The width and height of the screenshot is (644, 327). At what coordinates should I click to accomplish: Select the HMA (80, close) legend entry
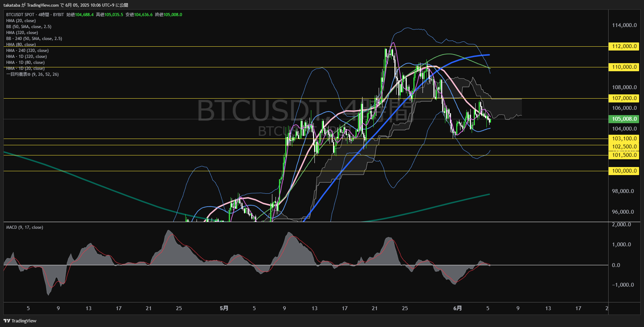(x=21, y=45)
